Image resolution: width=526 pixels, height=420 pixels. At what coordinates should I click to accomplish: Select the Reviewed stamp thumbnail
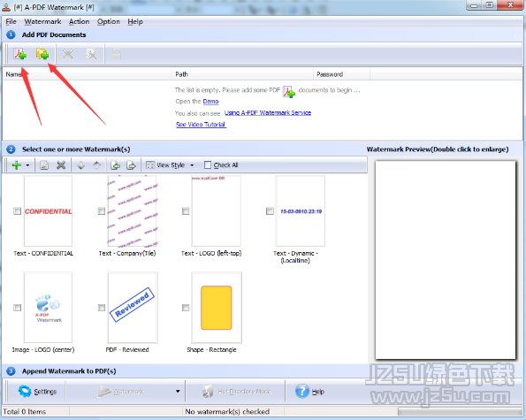133,308
